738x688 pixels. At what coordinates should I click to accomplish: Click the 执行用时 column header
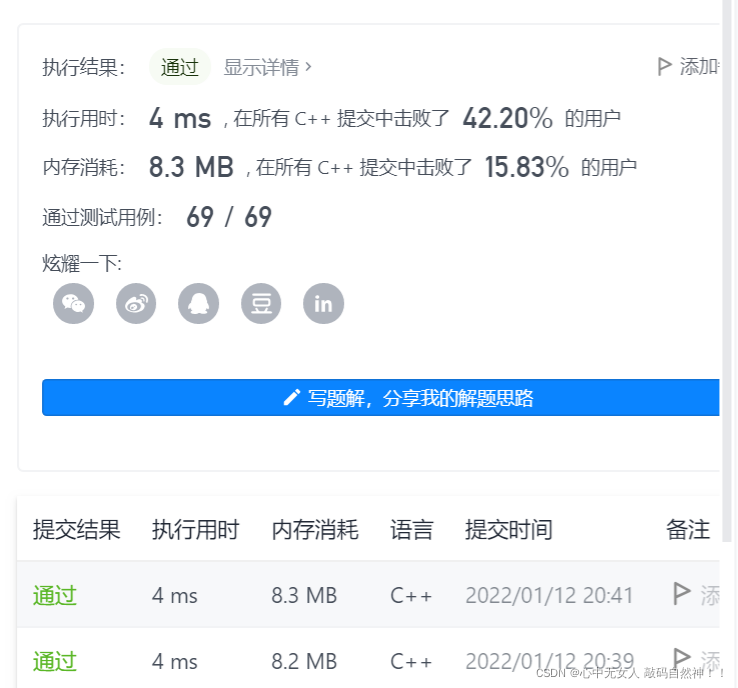[x=196, y=529]
